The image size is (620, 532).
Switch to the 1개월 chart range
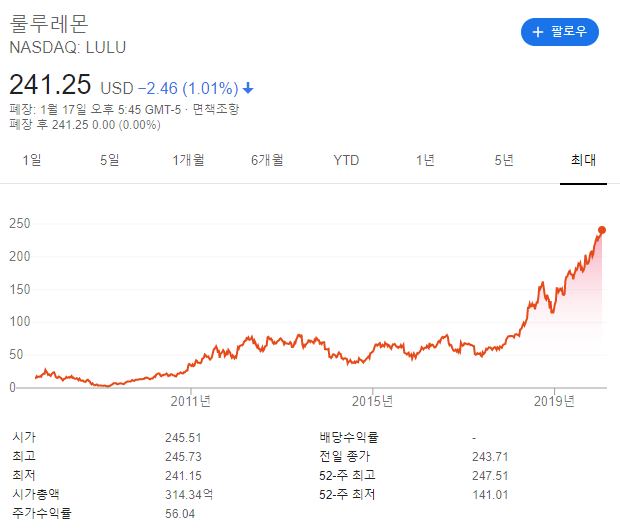[188, 160]
